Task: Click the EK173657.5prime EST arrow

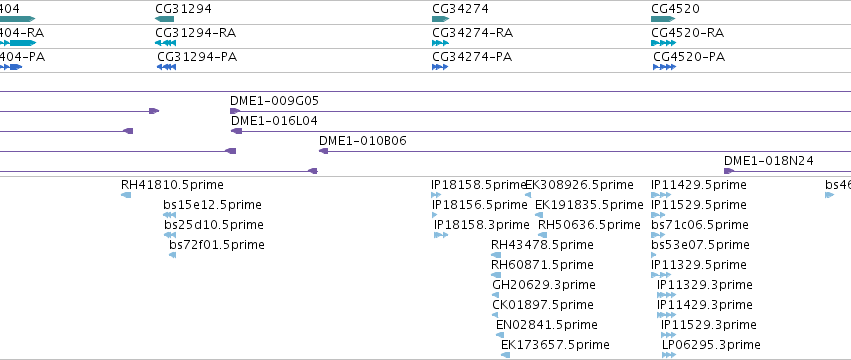Action: click(x=505, y=355)
